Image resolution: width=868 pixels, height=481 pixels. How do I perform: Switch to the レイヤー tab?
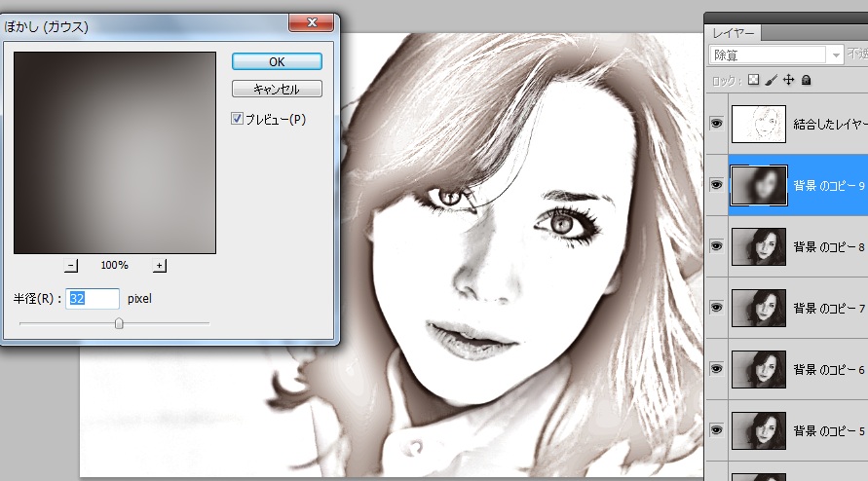tap(734, 33)
